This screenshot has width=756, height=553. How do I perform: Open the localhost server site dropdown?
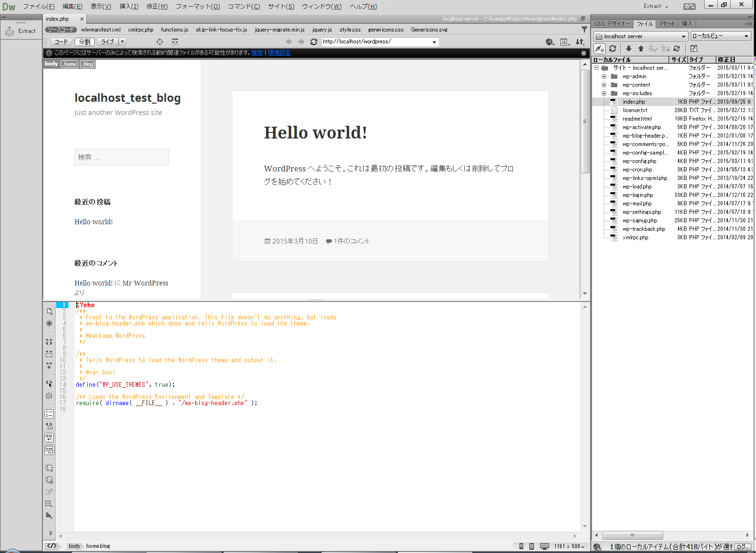click(x=641, y=36)
